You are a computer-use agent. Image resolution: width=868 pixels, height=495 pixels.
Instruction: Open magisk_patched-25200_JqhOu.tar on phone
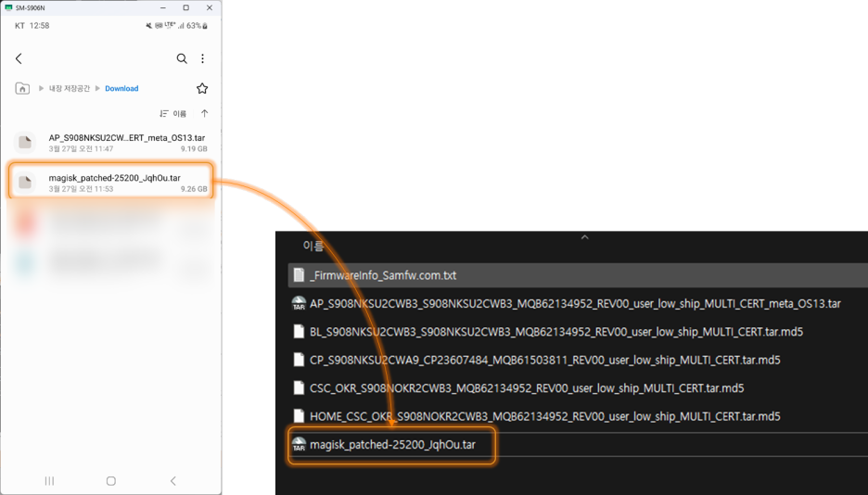[110, 183]
